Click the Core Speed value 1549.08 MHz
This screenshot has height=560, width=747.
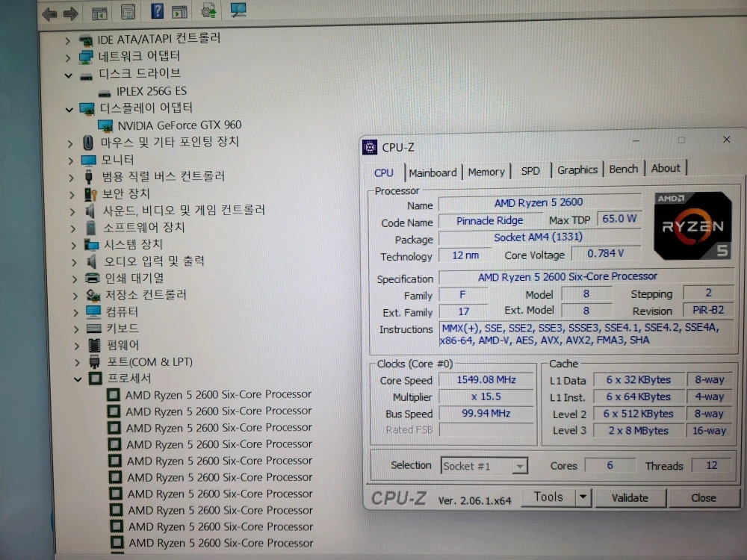[486, 379]
